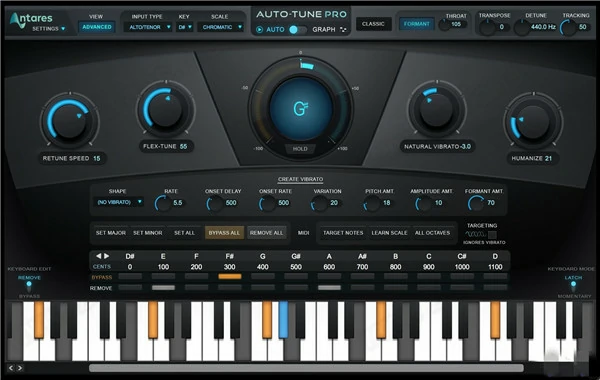The image size is (600, 380).
Task: Click the G# pitch display circle
Action: pyautogui.click(x=301, y=109)
